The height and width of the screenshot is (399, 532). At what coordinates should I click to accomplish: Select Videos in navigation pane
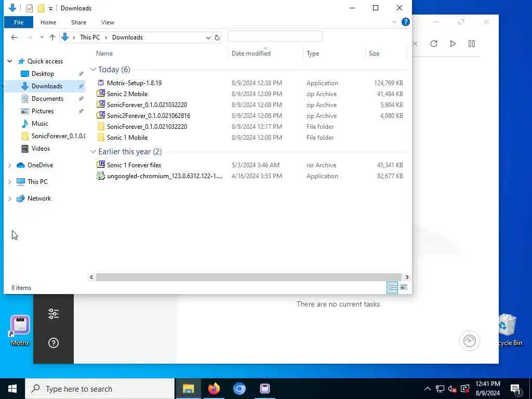(41, 149)
